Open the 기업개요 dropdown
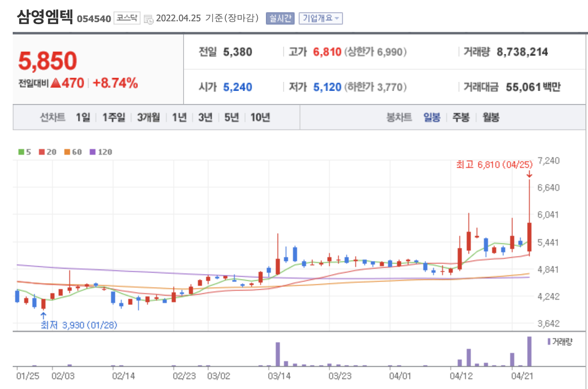 point(320,18)
